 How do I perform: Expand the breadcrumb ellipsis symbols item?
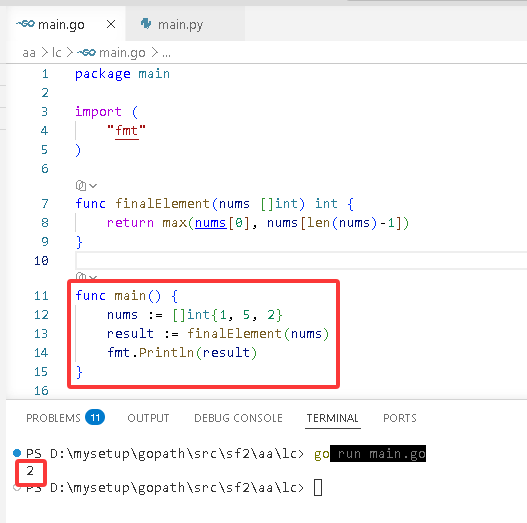pos(166,53)
